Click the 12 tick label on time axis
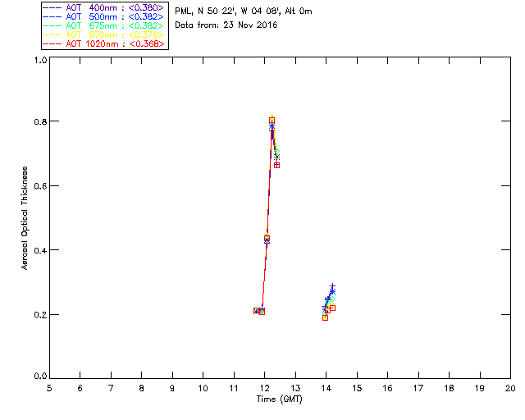Viewport: 525px width, 420px height. tap(265, 389)
